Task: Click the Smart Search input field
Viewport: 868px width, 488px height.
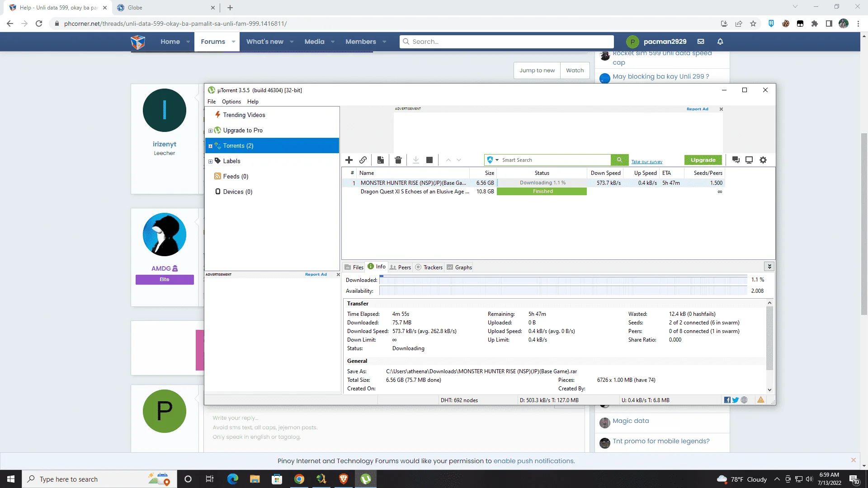Action: 555,160
